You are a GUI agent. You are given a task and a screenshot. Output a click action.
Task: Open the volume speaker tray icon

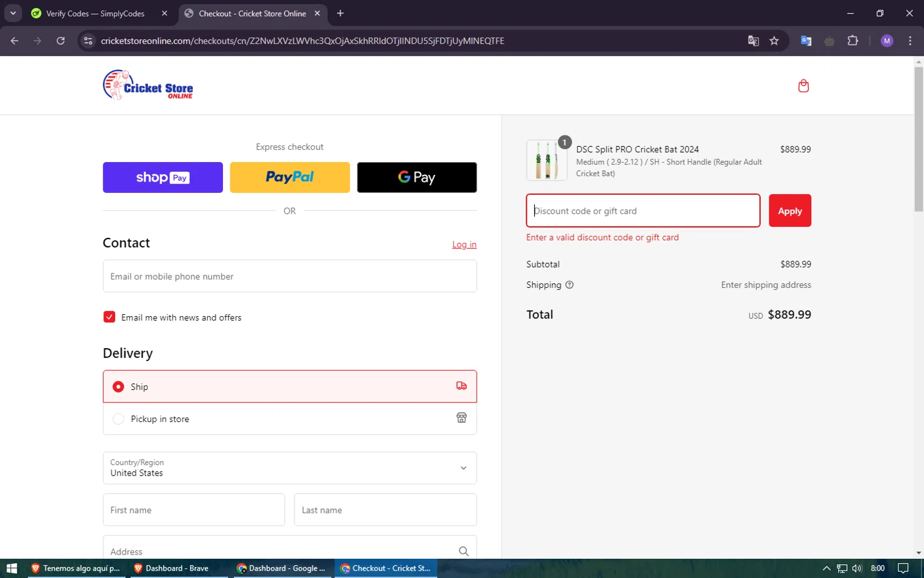pyautogui.click(x=857, y=568)
